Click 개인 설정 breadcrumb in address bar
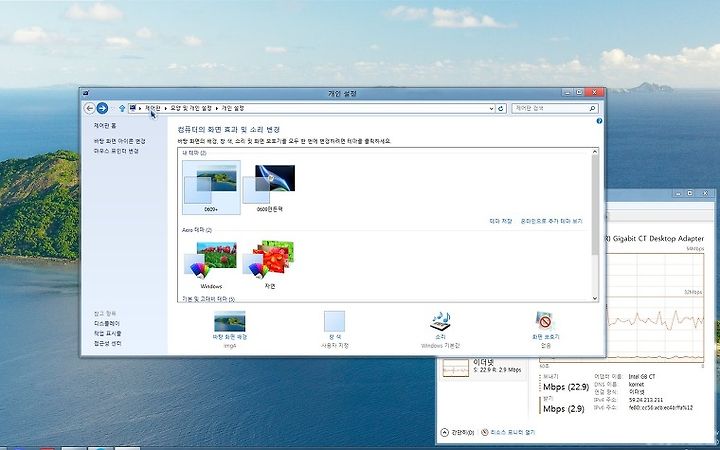 (x=233, y=108)
